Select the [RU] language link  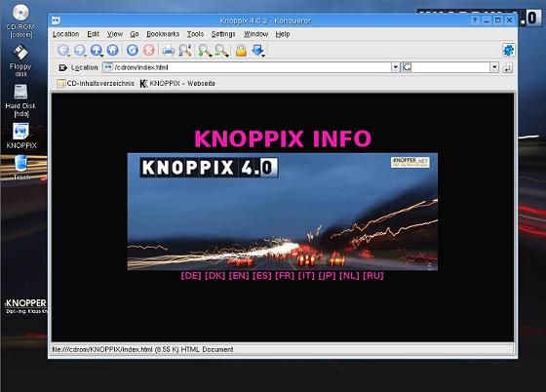point(373,276)
